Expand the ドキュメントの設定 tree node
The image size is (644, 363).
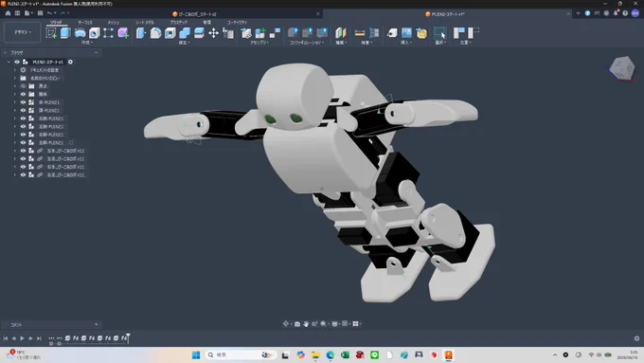[15, 70]
